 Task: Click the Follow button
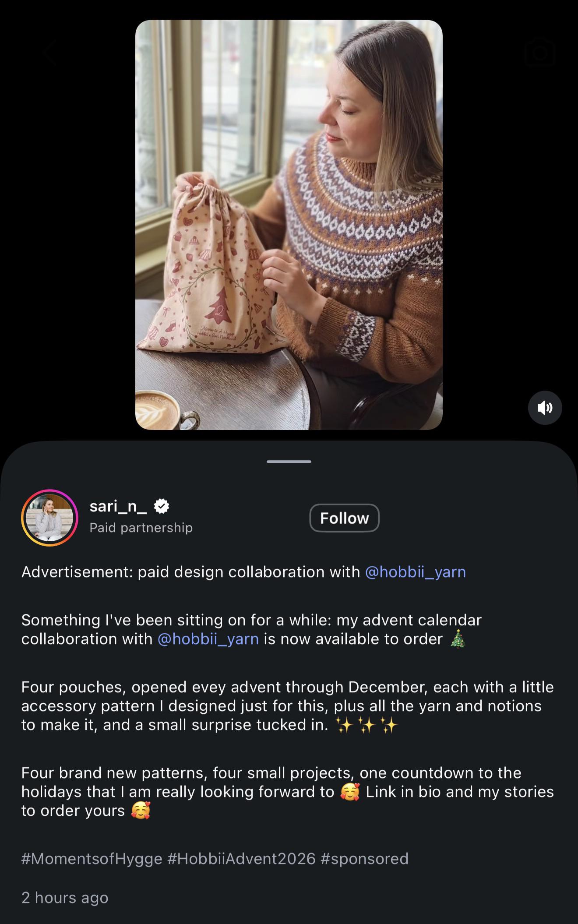click(x=344, y=518)
